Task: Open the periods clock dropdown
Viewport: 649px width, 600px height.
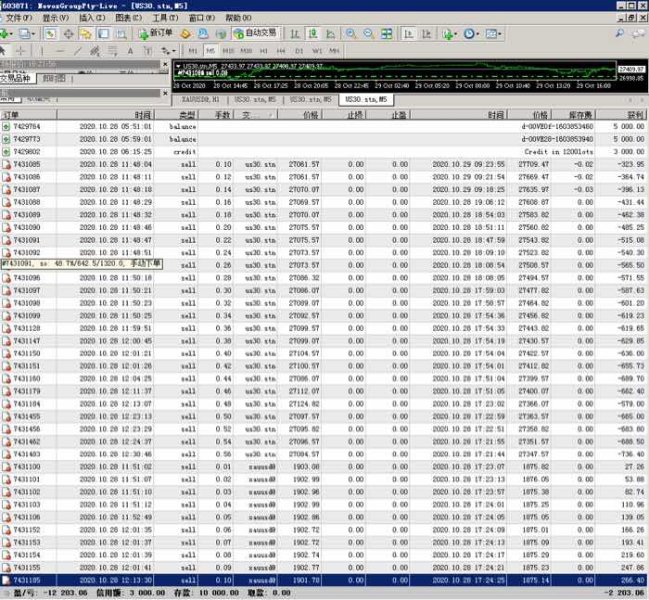Action: tap(478, 34)
